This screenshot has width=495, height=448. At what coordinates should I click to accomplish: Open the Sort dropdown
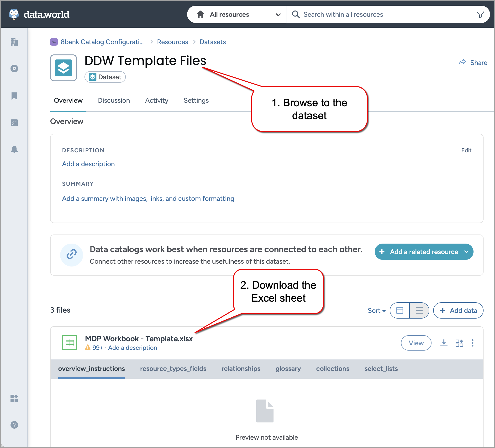(377, 311)
